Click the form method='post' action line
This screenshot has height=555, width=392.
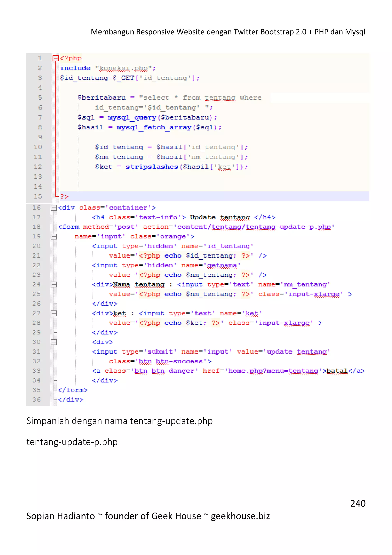click(x=196, y=227)
